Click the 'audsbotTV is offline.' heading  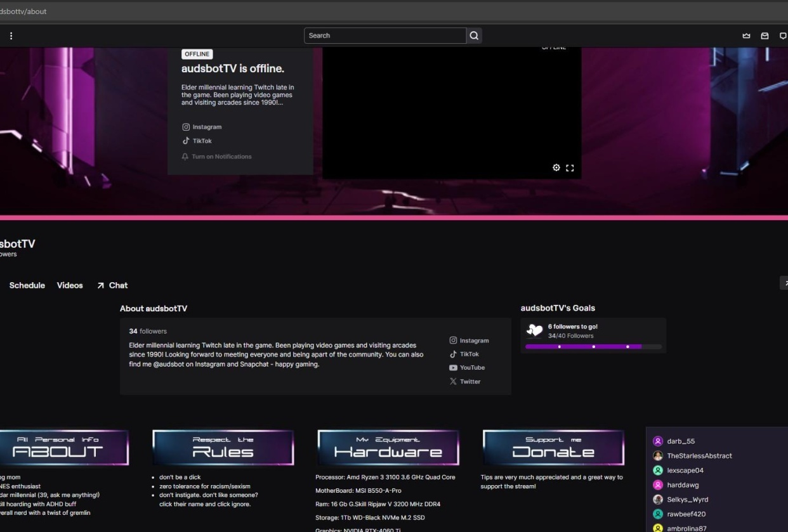[x=233, y=68]
